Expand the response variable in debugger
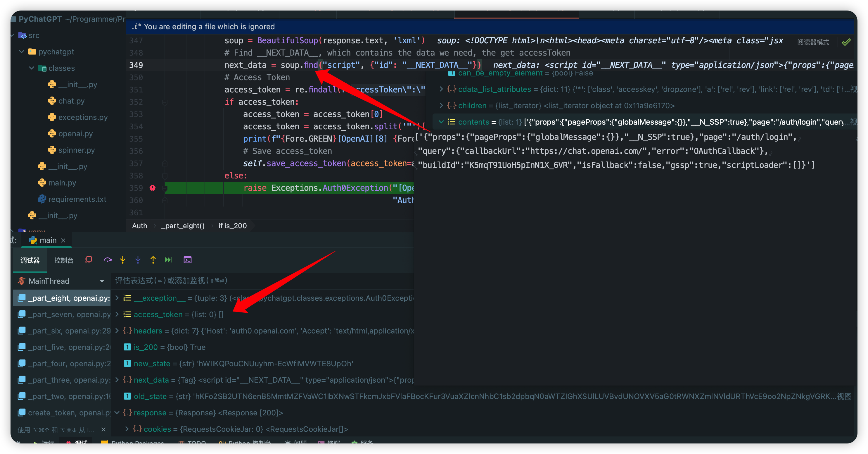 117,412
